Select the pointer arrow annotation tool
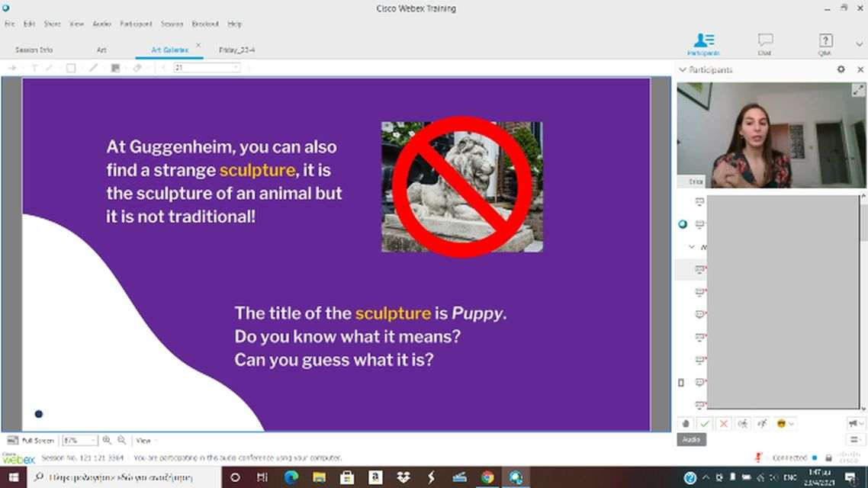The image size is (868, 488). point(12,68)
